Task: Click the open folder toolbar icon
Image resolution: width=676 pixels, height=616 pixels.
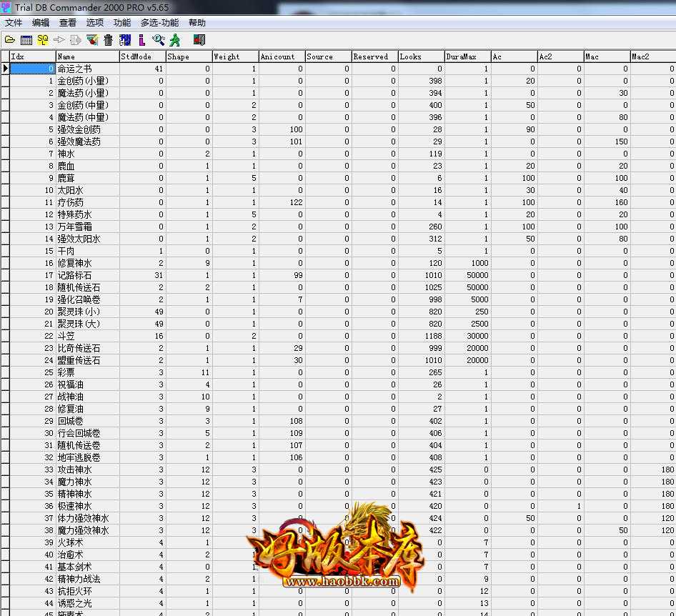Action: [x=10, y=40]
